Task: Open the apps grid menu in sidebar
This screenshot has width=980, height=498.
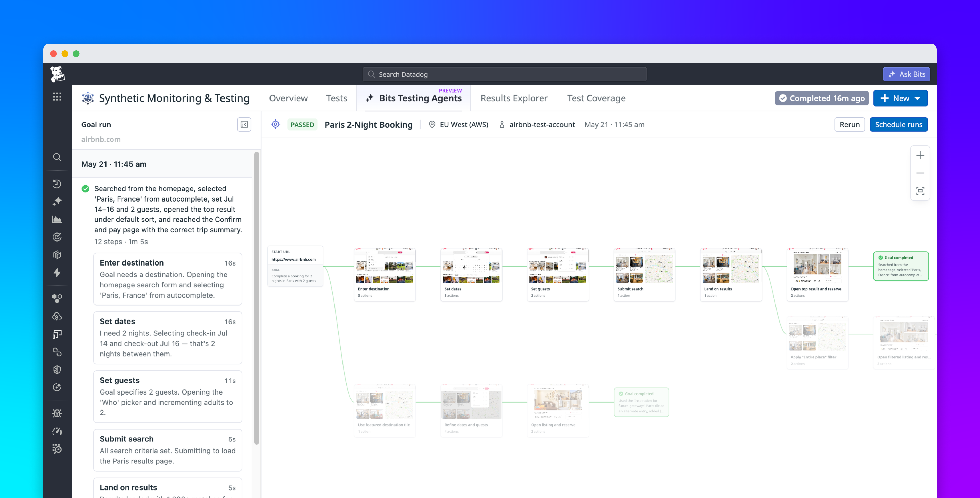Action: (57, 97)
